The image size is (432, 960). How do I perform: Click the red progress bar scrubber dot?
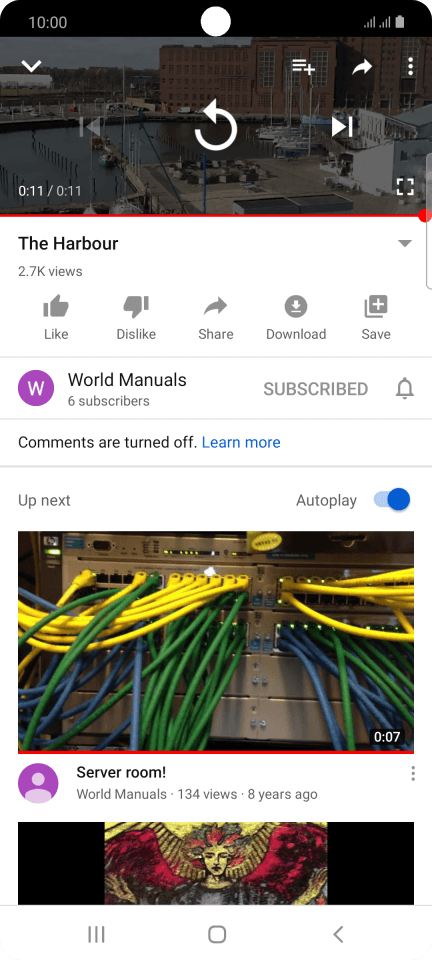425,216
